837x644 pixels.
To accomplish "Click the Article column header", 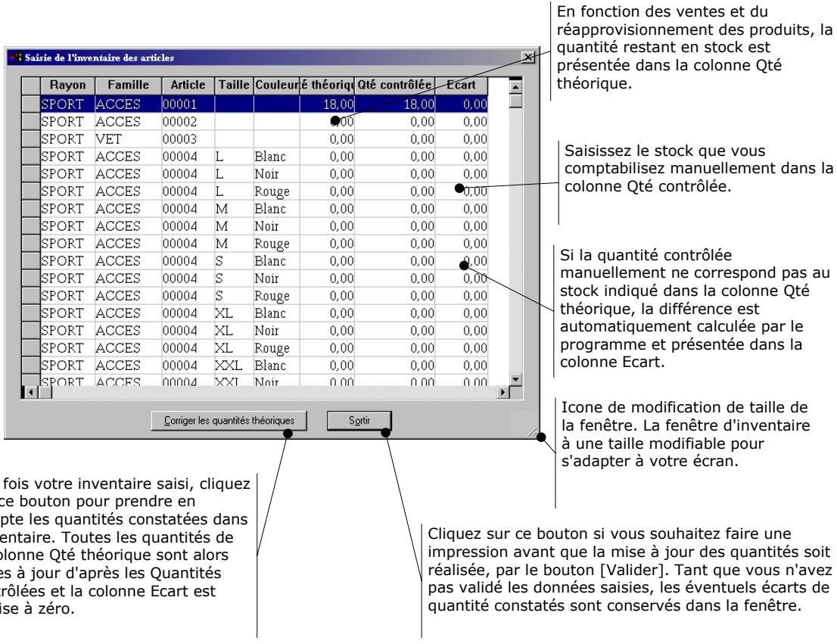I will pos(188,86).
